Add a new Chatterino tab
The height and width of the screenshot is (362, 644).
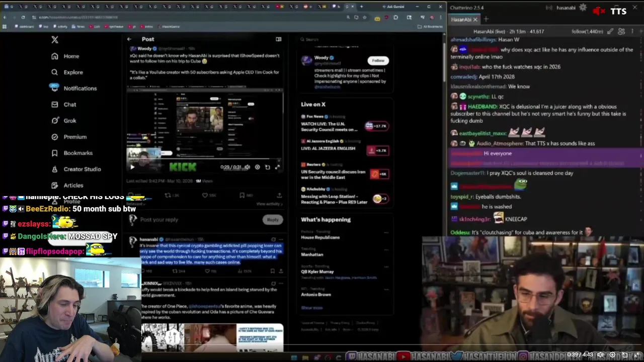click(x=486, y=20)
